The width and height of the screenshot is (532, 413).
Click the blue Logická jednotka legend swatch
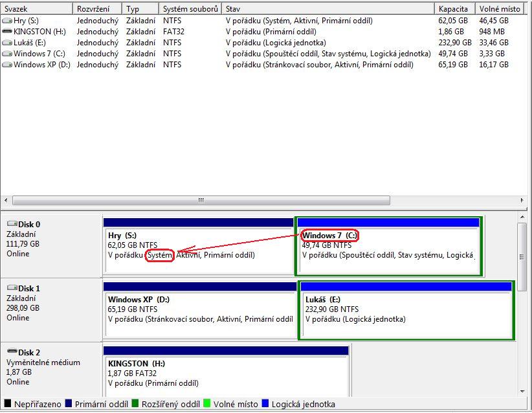tap(265, 403)
